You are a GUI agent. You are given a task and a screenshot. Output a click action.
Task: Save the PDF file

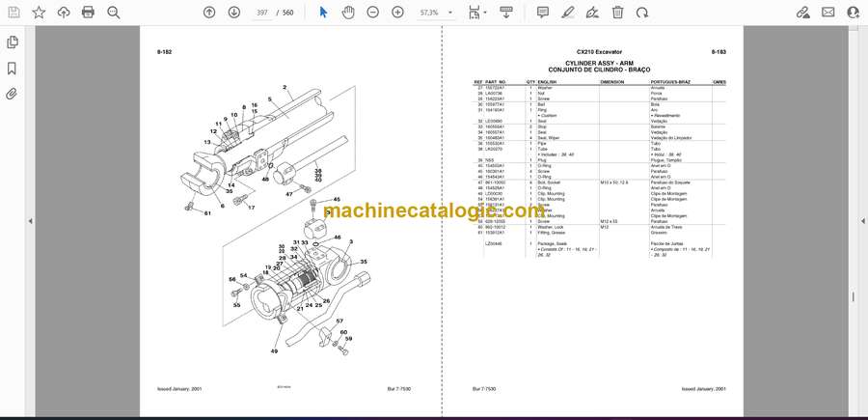coord(14,13)
